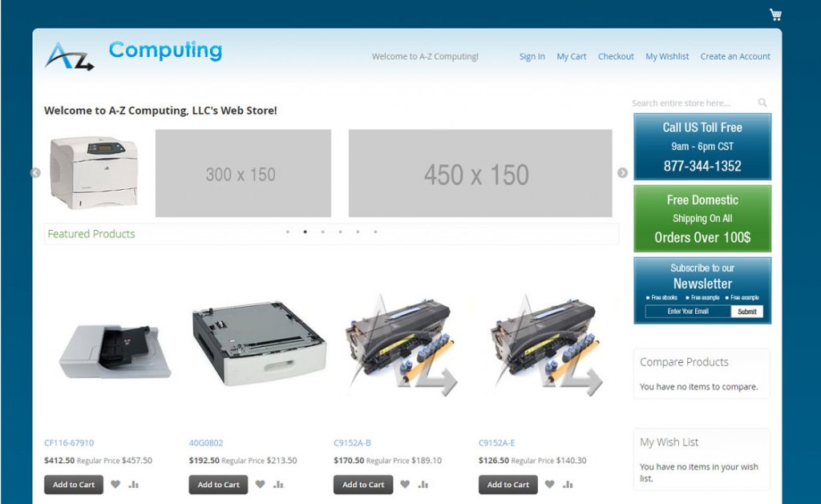The image size is (821, 504).
Task: Open 40G0802 paper tray product image
Action: [260, 343]
